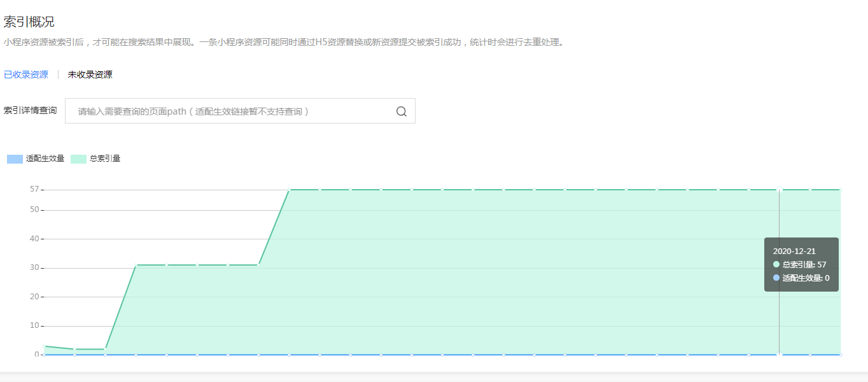The height and width of the screenshot is (382, 868).
Task: Select the blue line point on the 2020-12-21 marker
Action: click(x=779, y=355)
